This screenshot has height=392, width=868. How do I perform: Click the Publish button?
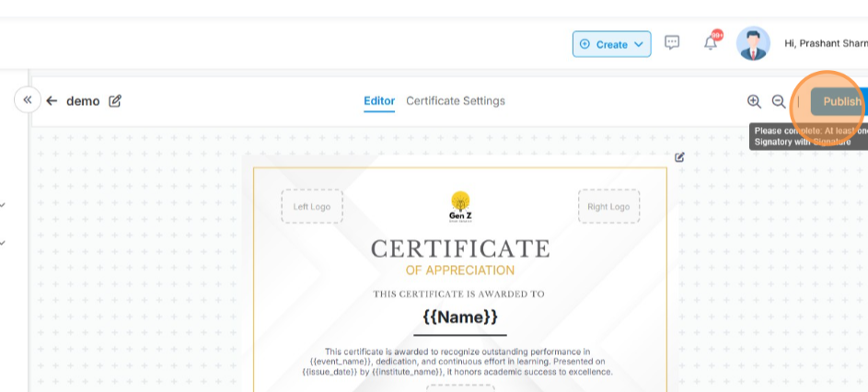click(839, 101)
